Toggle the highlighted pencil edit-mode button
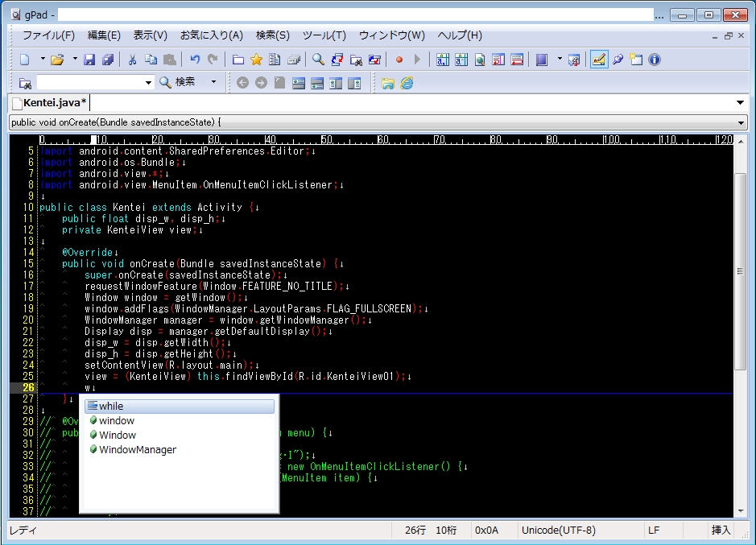The height and width of the screenshot is (545, 756). (x=598, y=60)
